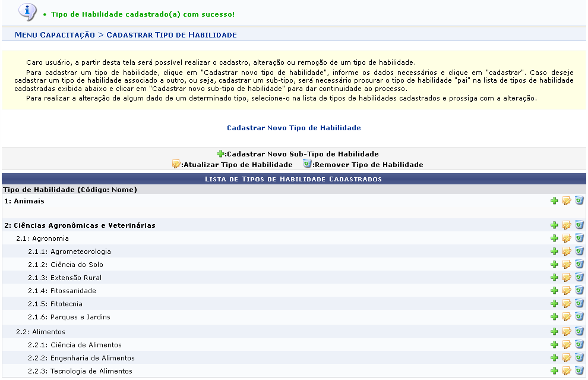Edit the Agronomia skill type
This screenshot has height=380, width=588.
click(x=567, y=238)
